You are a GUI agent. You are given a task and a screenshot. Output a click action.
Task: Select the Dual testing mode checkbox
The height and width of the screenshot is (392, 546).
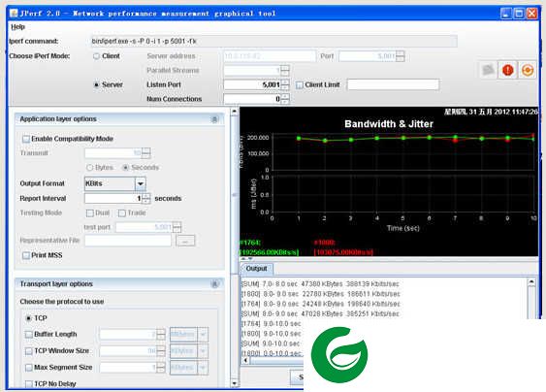[x=90, y=213]
